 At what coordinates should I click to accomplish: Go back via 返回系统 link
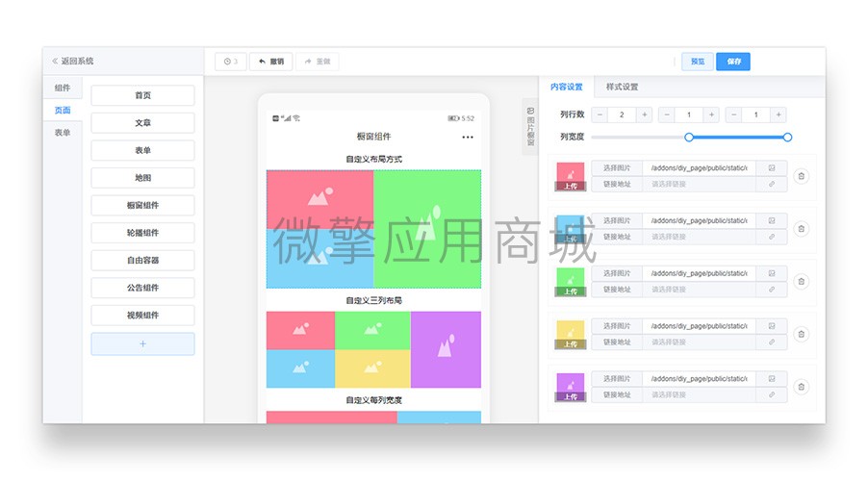point(72,61)
